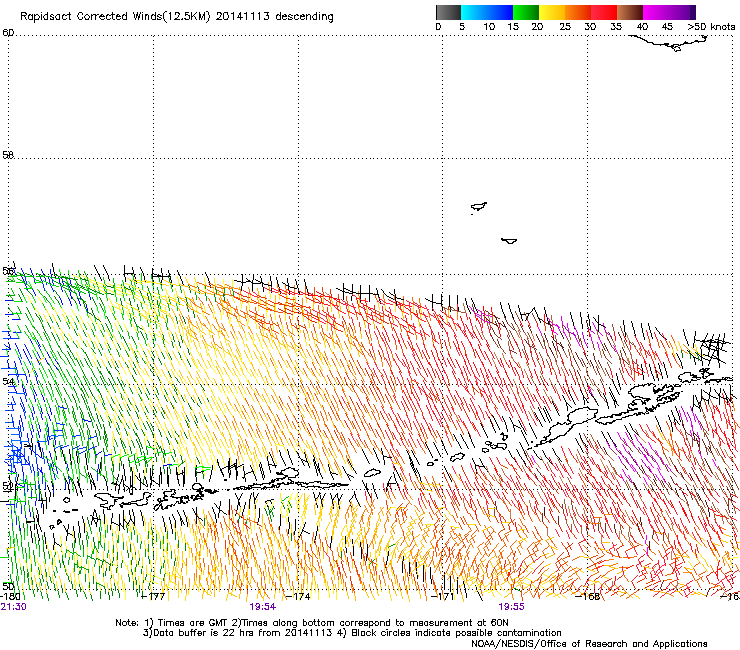Click the green 15-20 knots legend swatch
Screen dimensions: 740x650
coord(526,12)
